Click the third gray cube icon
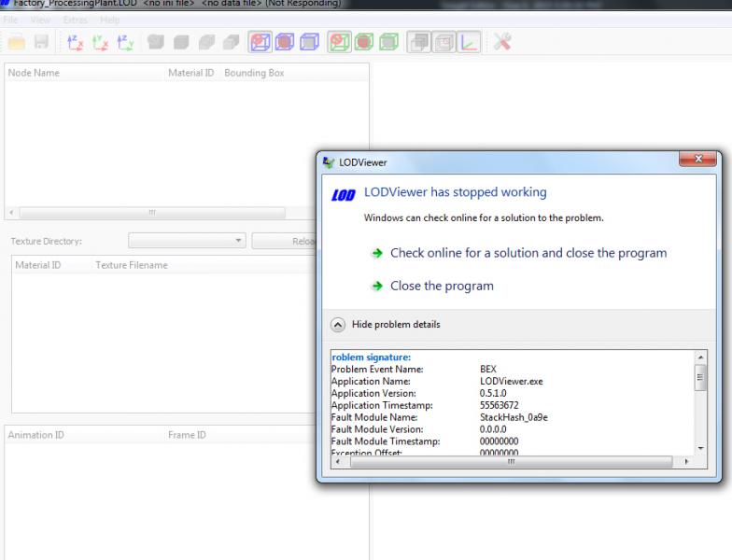Viewport: 732px width, 560px height. pyautogui.click(x=205, y=43)
